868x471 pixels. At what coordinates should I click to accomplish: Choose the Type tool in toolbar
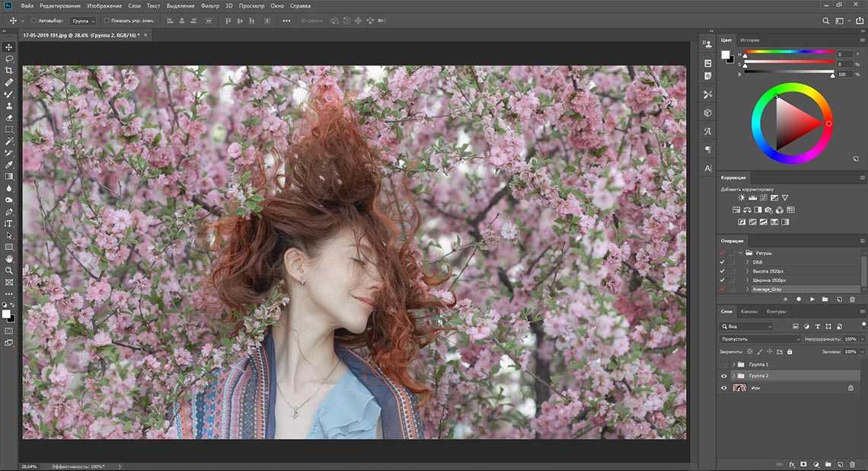pos(9,224)
